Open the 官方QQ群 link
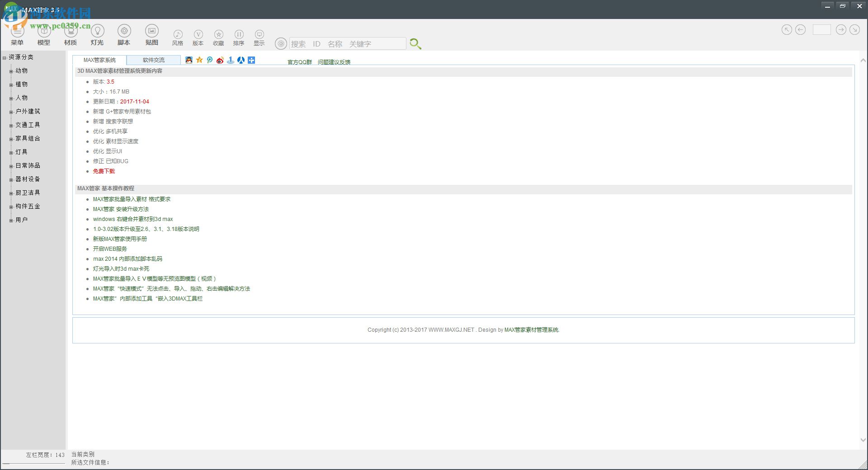The image size is (868, 470). 300,62
